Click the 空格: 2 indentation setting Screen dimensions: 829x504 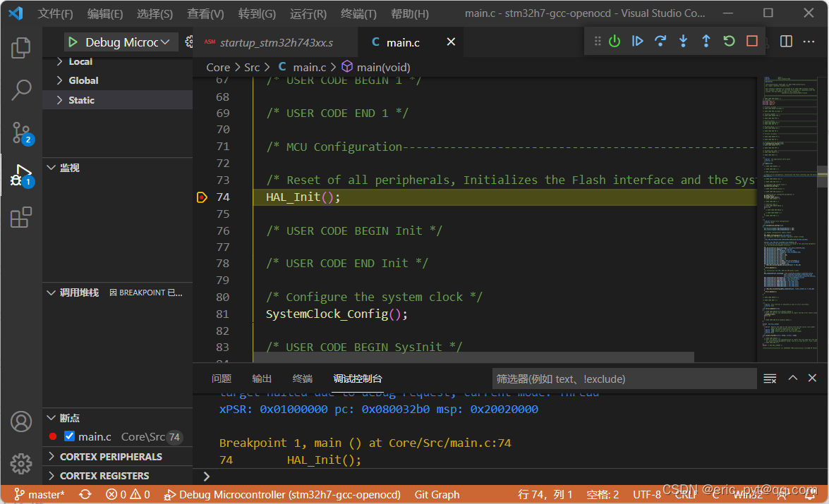tap(603, 495)
